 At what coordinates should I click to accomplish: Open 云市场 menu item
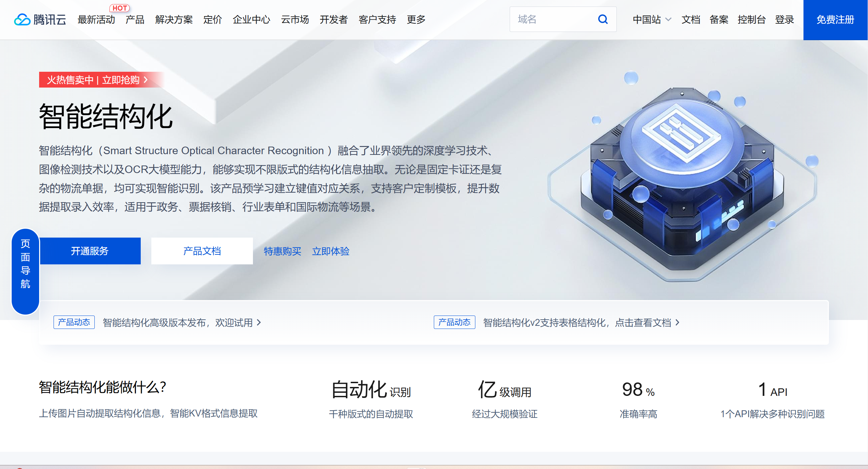point(295,20)
